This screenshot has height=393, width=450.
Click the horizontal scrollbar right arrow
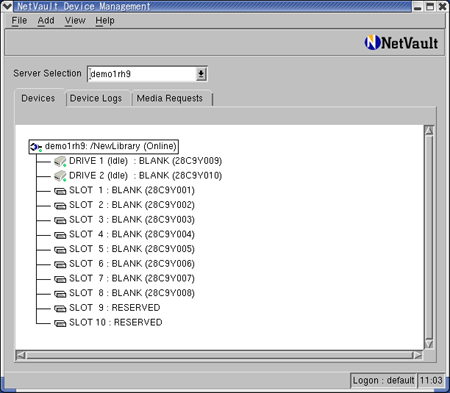(418, 355)
